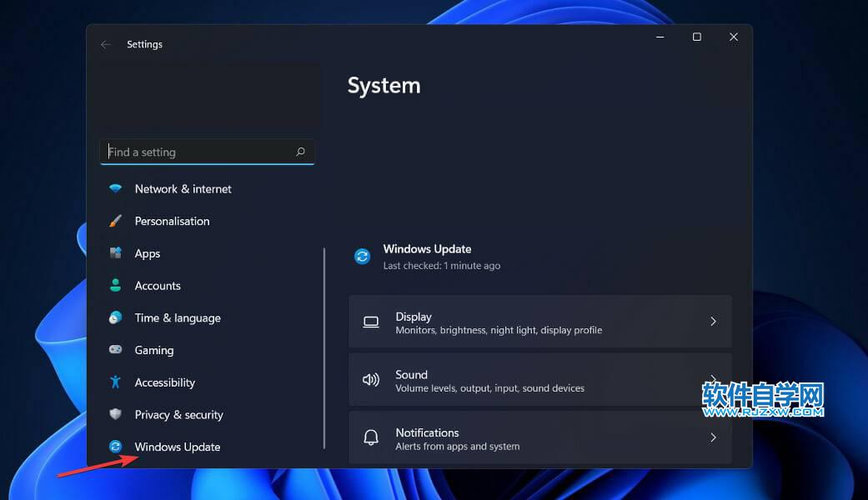868x500 pixels.
Task: Click the Sound speaker icon
Action: (371, 379)
